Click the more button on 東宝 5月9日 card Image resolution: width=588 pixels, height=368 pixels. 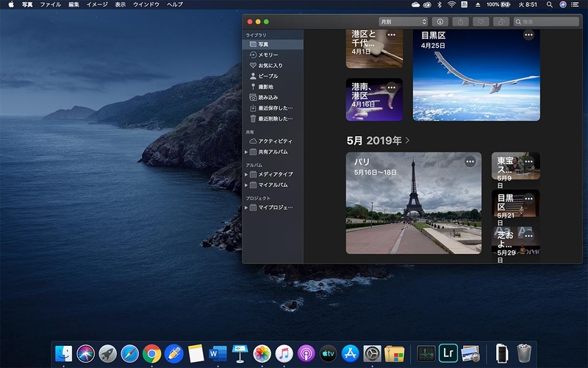coord(528,161)
